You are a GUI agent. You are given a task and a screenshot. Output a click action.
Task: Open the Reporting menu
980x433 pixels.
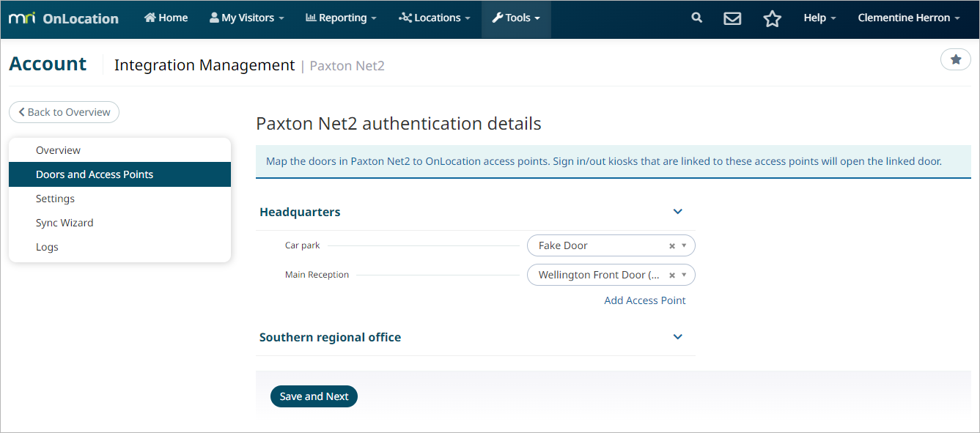[x=341, y=18]
